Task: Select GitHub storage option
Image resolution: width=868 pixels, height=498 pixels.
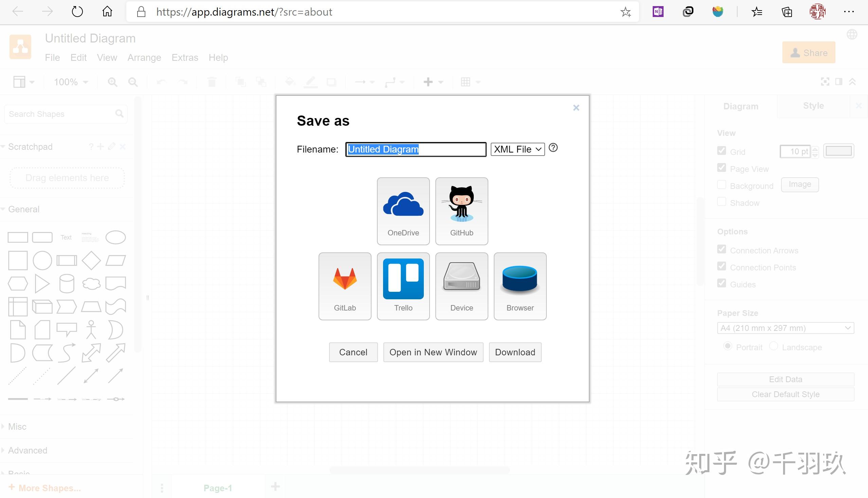Action: [462, 211]
